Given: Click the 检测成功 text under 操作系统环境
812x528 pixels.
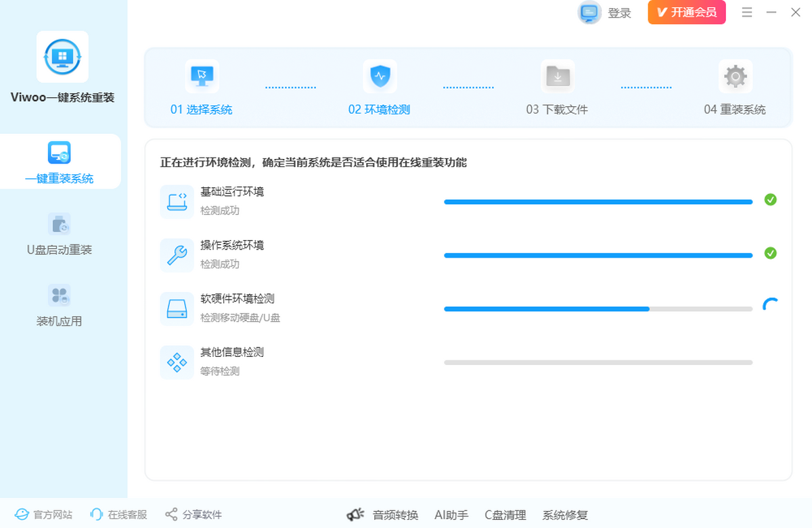Looking at the screenshot, I should [220, 264].
